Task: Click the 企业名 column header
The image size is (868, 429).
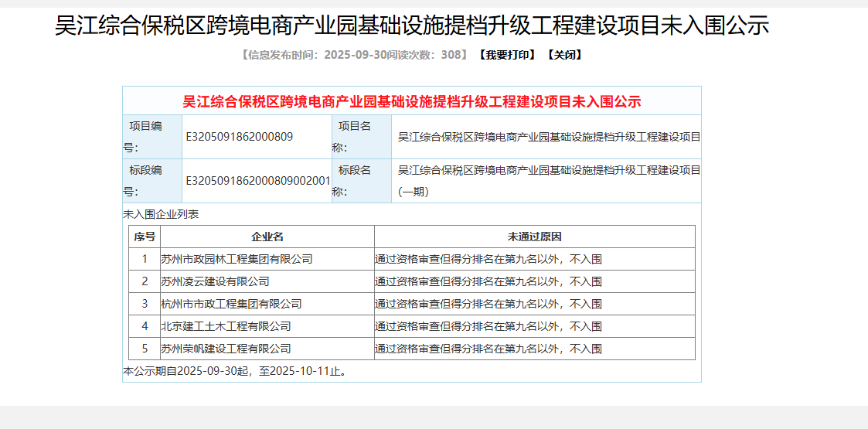Action: 267,237
